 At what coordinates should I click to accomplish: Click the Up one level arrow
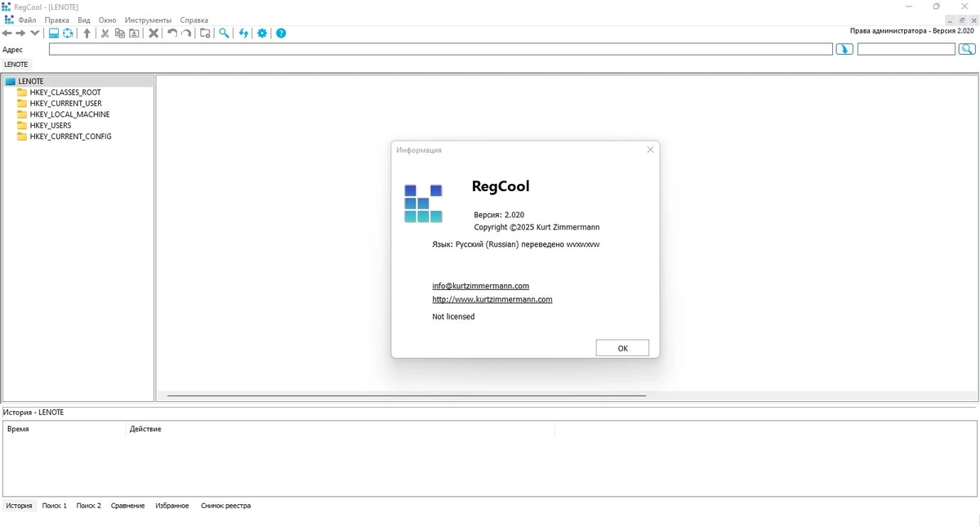pyautogui.click(x=87, y=33)
